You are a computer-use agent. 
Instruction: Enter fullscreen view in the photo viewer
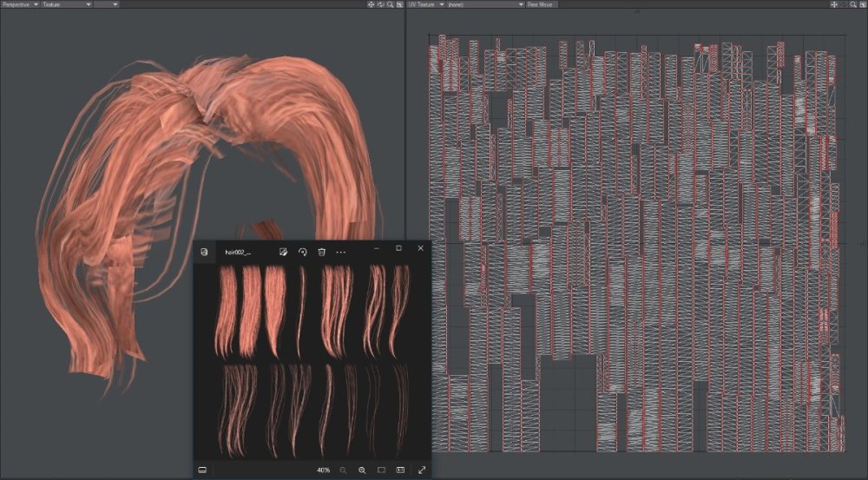coord(422,470)
